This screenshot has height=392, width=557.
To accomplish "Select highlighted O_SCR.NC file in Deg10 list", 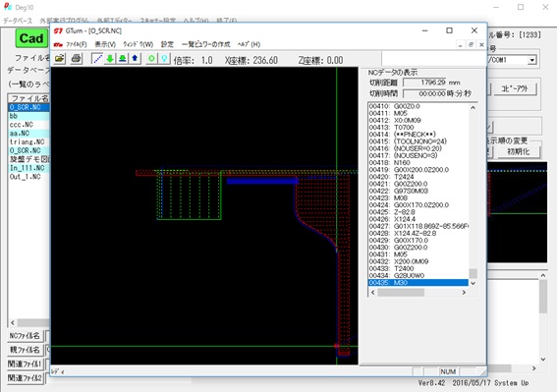I will [28, 107].
